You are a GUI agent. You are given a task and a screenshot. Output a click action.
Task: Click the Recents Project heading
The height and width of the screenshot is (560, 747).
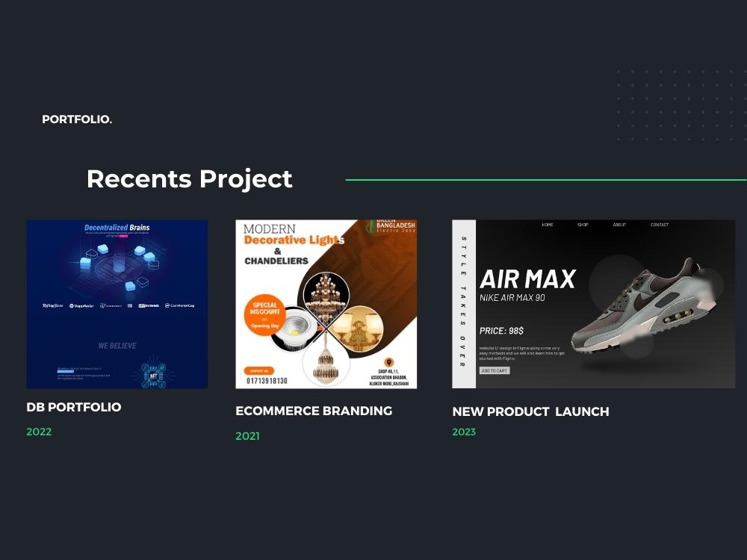pos(189,179)
